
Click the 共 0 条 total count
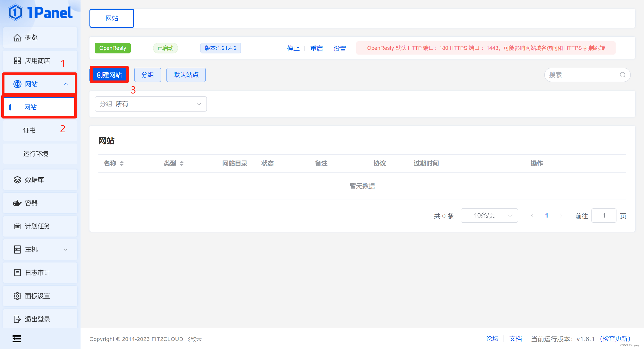pyautogui.click(x=444, y=216)
